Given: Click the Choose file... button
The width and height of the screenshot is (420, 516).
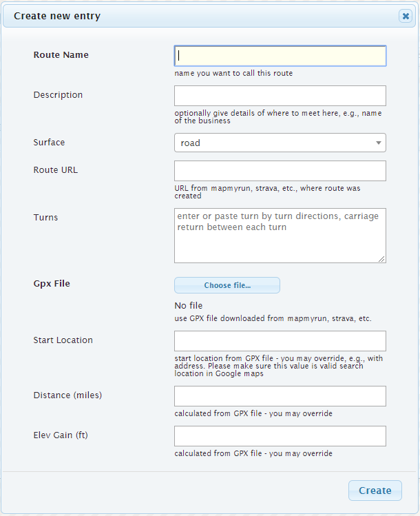Looking at the screenshot, I should 227,285.
